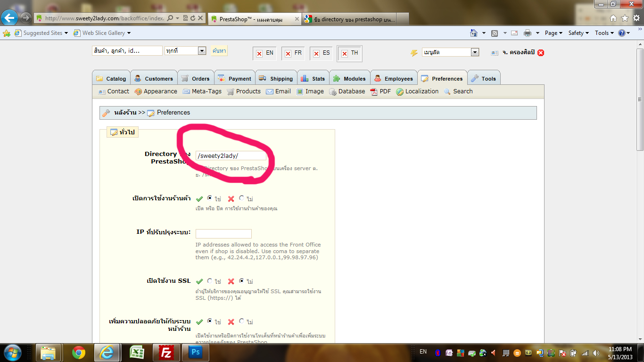The height and width of the screenshot is (362, 644).
Task: Select the TH language flag
Action: [x=349, y=53]
